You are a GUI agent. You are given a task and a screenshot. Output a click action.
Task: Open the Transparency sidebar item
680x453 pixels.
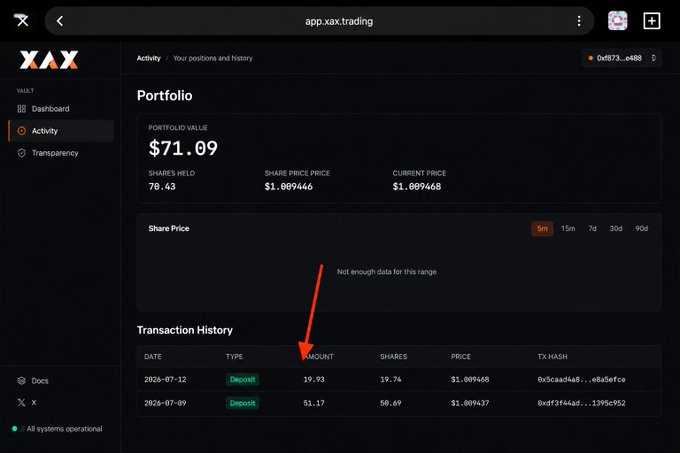pos(61,153)
